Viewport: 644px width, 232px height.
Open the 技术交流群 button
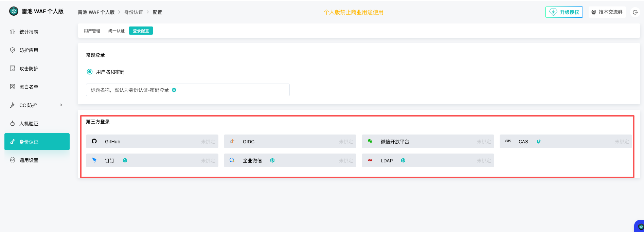pos(607,12)
